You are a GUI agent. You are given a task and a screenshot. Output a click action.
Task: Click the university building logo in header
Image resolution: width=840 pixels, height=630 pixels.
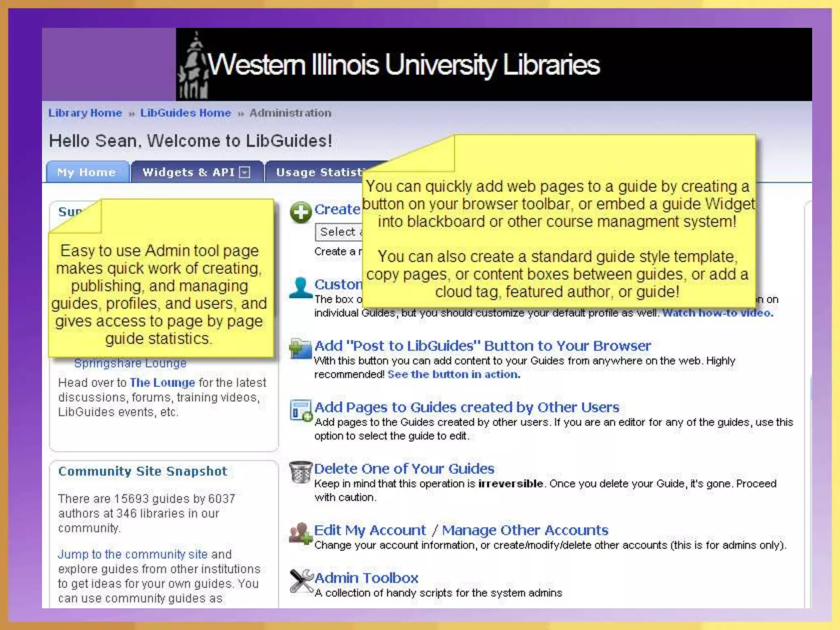194,66
